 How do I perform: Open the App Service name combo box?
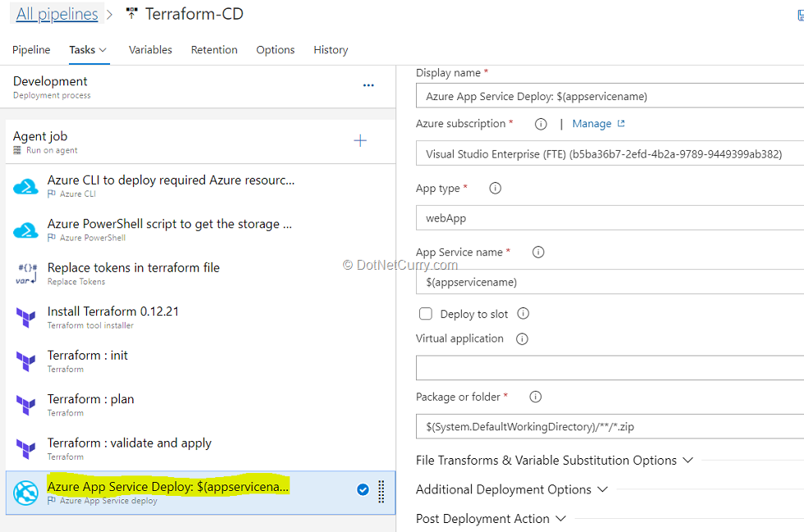(x=610, y=283)
